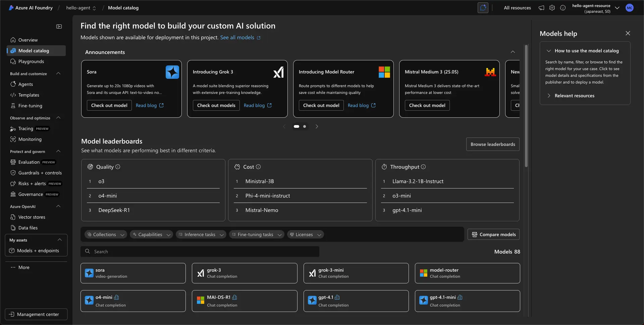Open Read blog link for Grok 3
The width and height of the screenshot is (644, 325).
(x=258, y=105)
